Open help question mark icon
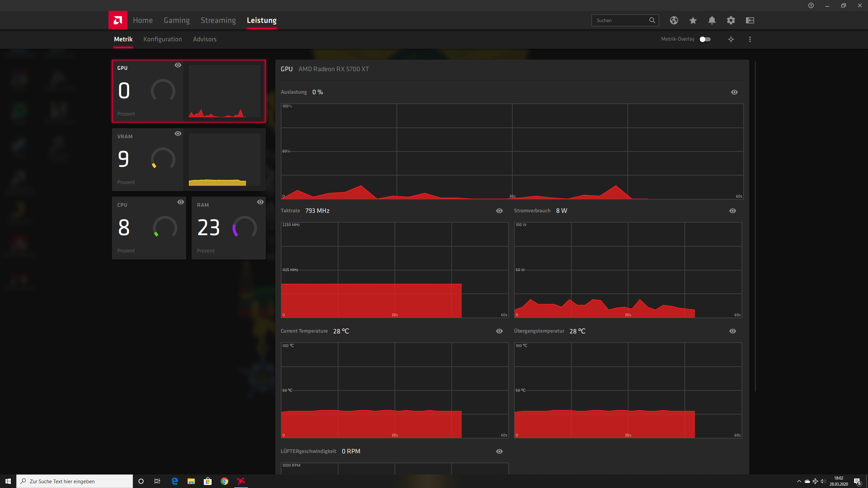 (811, 5)
